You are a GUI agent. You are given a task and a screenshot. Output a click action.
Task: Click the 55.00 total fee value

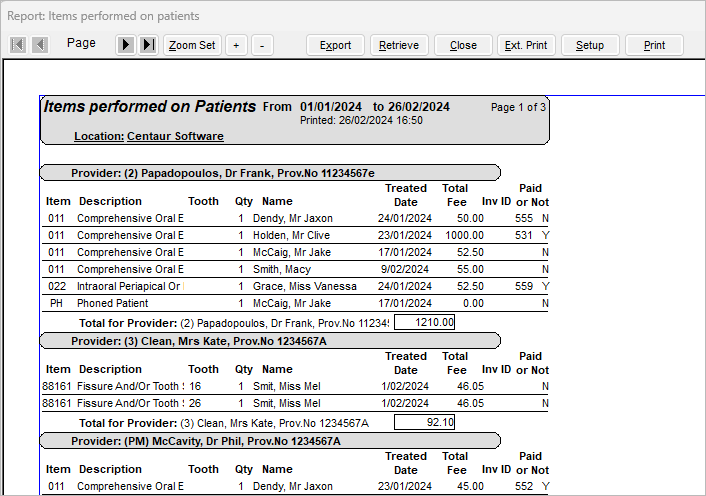[470, 269]
